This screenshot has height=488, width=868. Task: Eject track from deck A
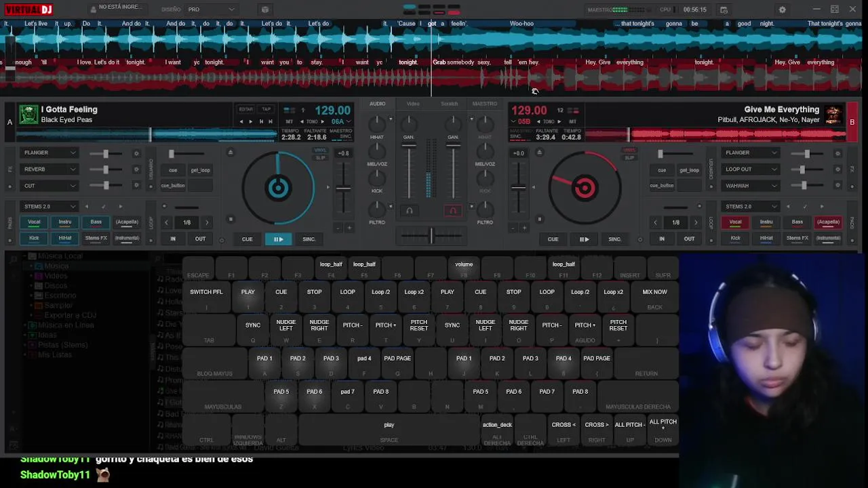coord(231,152)
